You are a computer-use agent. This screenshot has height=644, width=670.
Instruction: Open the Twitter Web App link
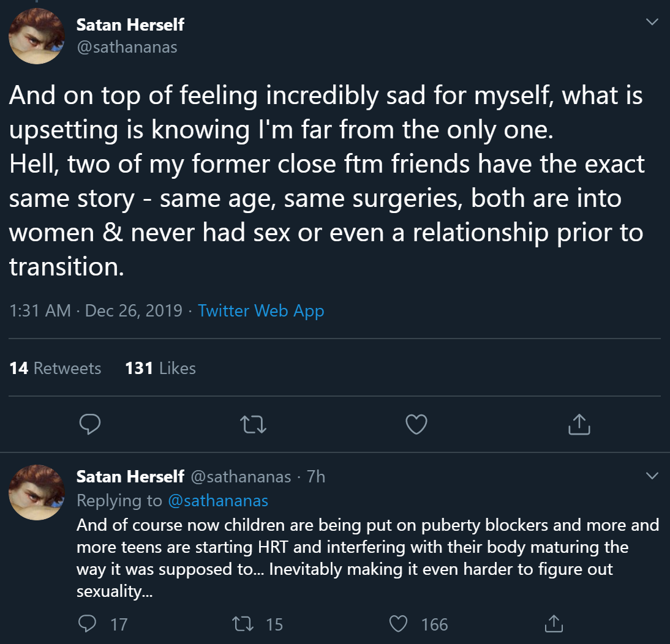tap(261, 311)
